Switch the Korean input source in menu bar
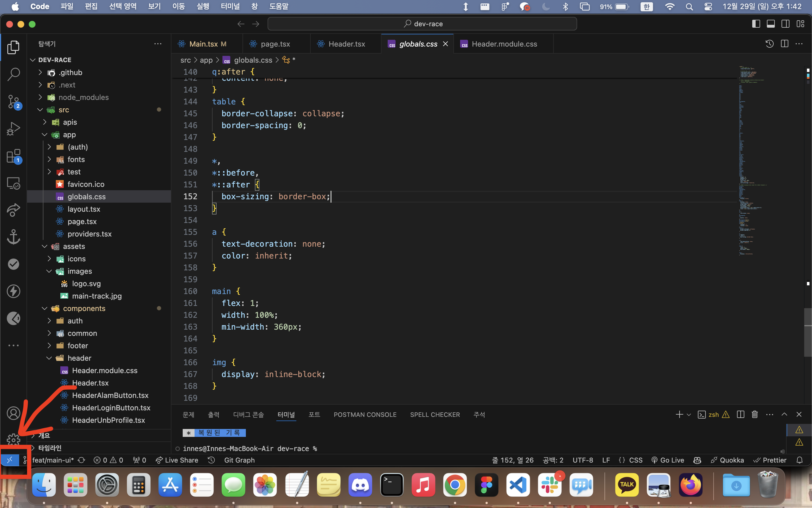Viewport: 812px width, 508px height. pos(646,7)
